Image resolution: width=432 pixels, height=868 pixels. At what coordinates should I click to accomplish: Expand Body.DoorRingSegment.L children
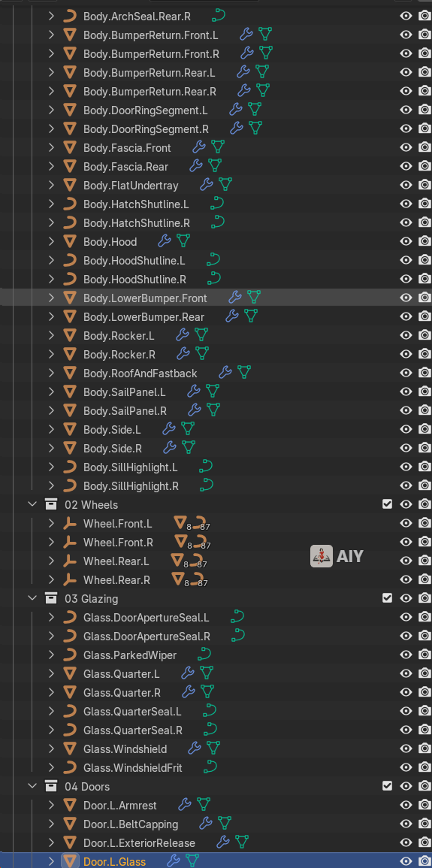click(x=51, y=110)
